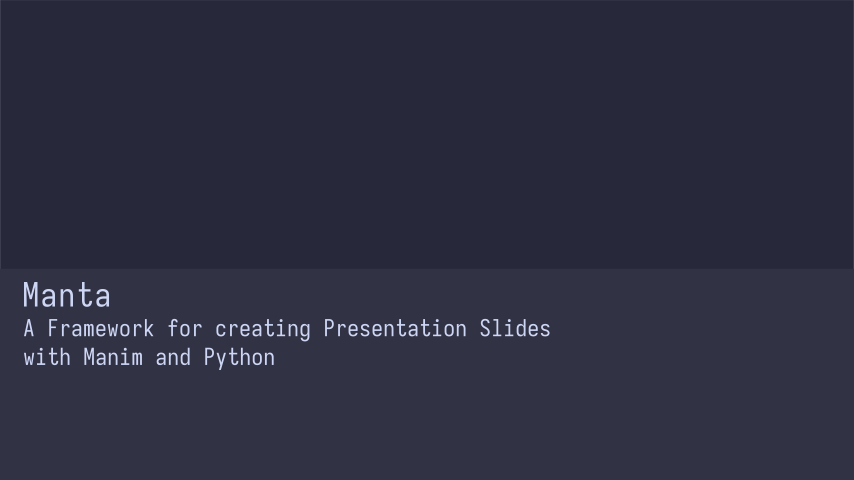Click the empty dark upper slide area

coord(427,134)
